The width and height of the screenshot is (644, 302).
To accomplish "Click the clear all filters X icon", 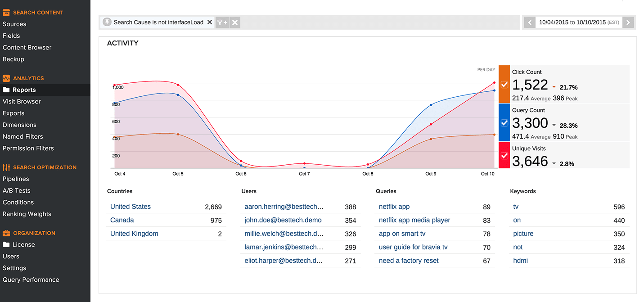I will tap(234, 22).
